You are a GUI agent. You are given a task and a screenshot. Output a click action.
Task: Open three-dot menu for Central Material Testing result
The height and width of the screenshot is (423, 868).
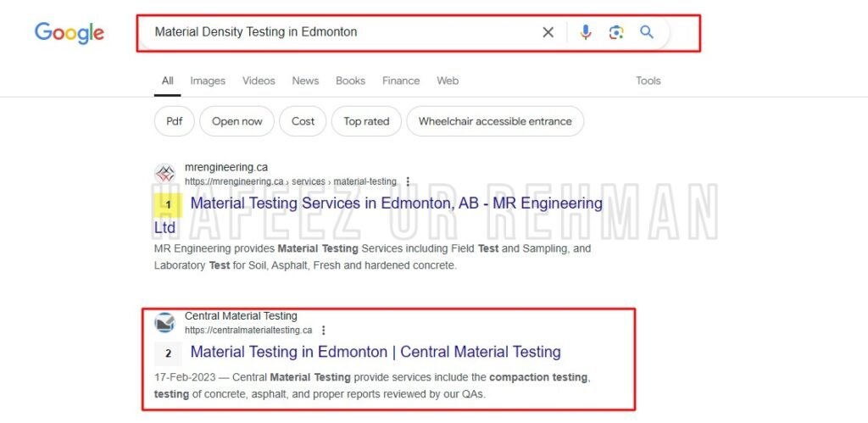click(324, 330)
